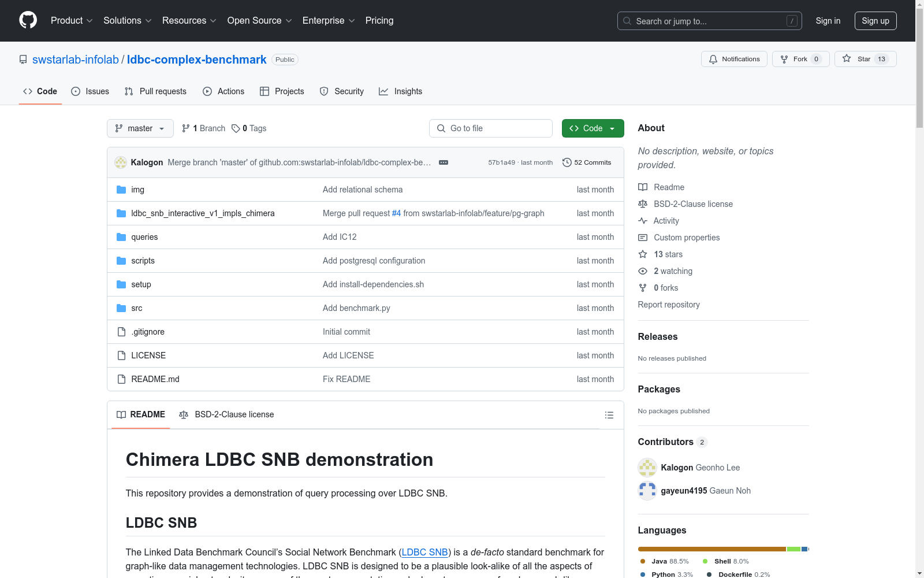Open the green Code dropdown button
924x578 pixels.
pyautogui.click(x=593, y=128)
